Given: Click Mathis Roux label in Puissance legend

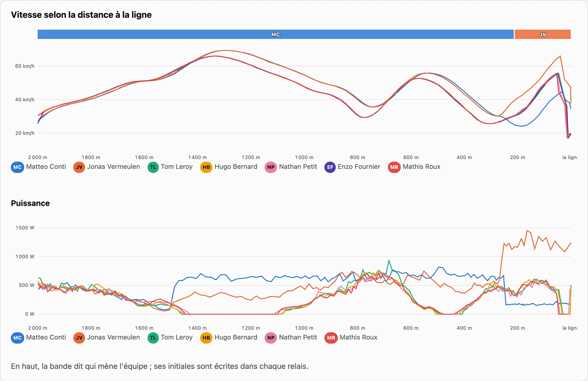Looking at the screenshot, I should click(x=358, y=337).
